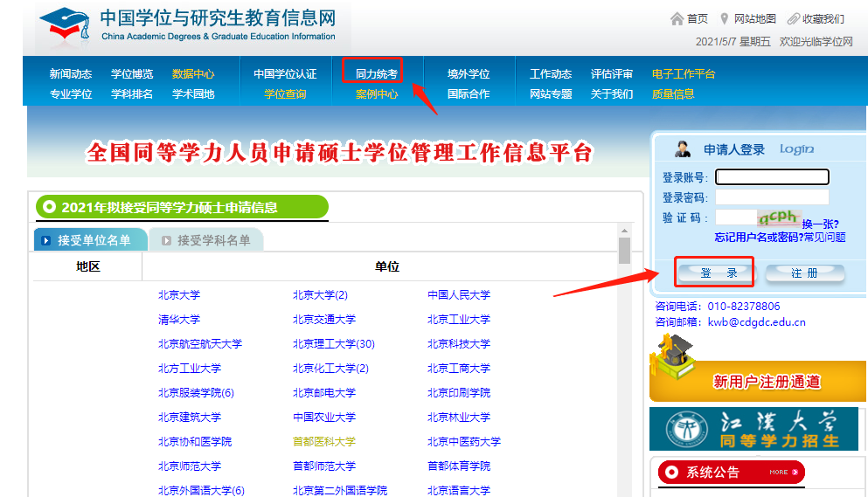The image size is (868, 497).
Task: Open 清华大学 link
Action: (179, 320)
